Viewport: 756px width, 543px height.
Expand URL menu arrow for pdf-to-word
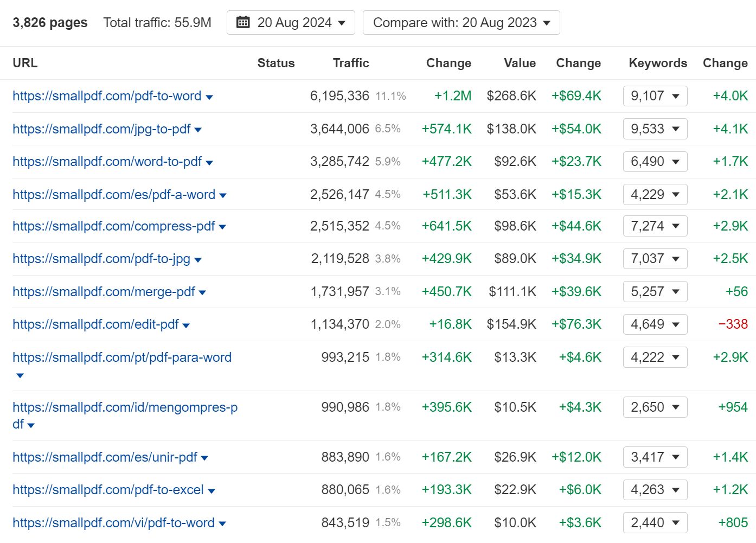(x=209, y=98)
